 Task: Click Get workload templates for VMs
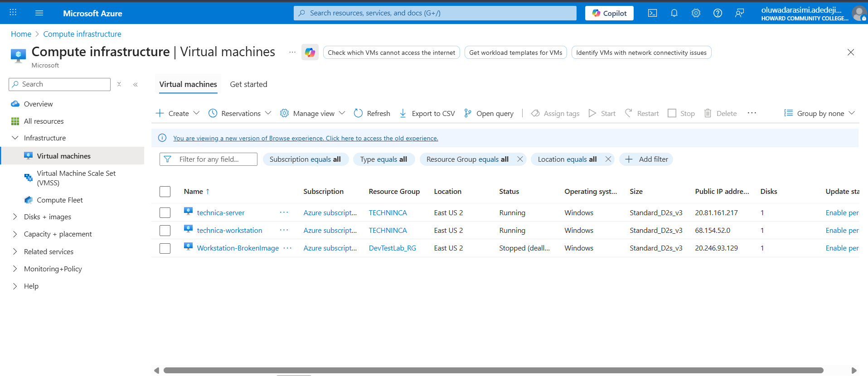pos(515,53)
